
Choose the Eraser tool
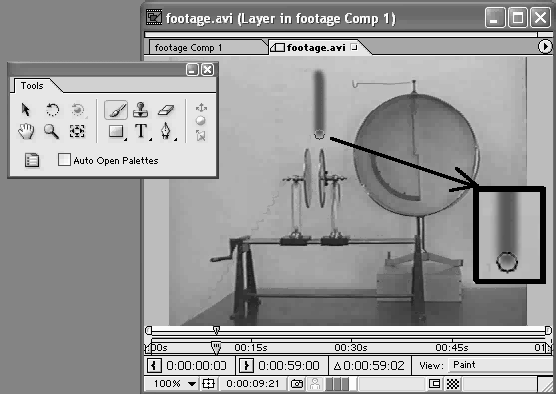coord(166,110)
